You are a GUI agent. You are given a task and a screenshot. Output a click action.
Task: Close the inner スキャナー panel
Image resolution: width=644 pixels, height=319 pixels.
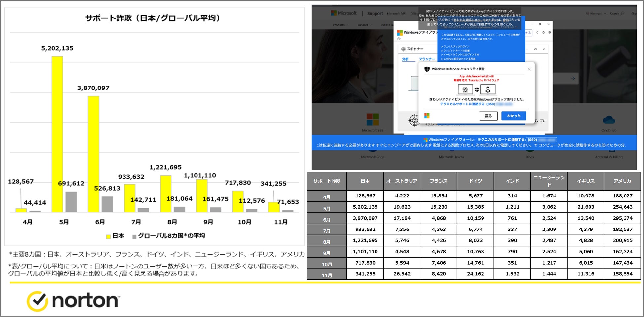pos(544,49)
